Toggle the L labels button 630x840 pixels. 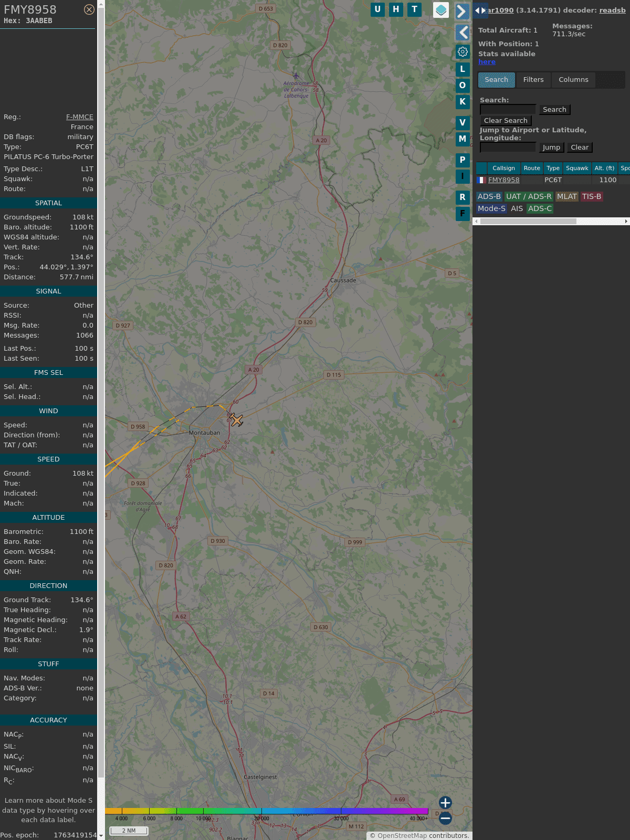(x=463, y=69)
